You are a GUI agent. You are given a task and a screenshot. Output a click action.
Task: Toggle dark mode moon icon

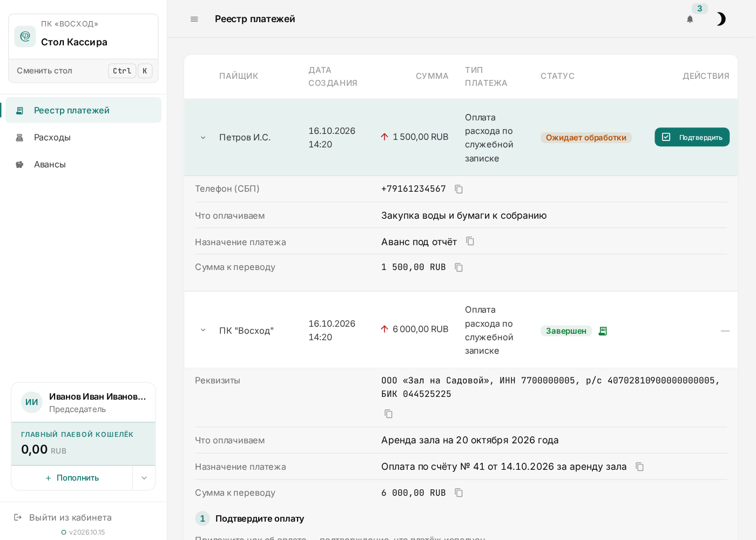[x=721, y=19]
